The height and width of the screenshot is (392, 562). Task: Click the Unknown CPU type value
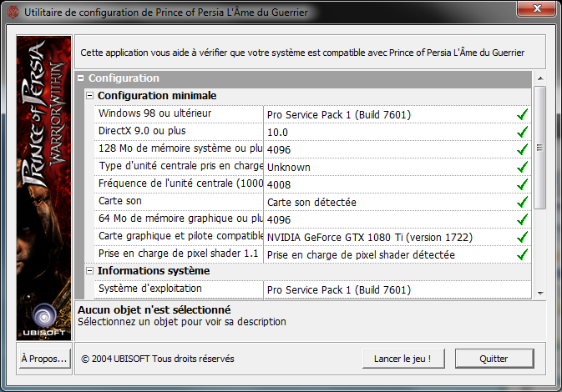[x=289, y=168]
